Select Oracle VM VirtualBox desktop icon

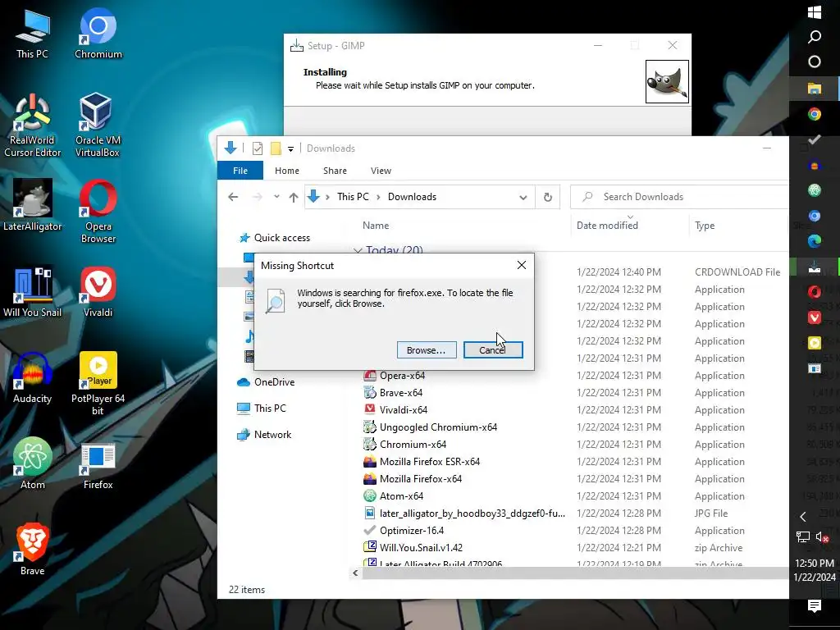pyautogui.click(x=98, y=126)
